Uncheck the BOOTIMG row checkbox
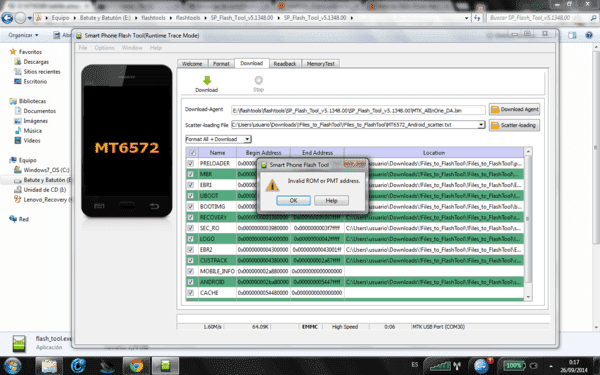The width and height of the screenshot is (600, 375). (x=191, y=206)
